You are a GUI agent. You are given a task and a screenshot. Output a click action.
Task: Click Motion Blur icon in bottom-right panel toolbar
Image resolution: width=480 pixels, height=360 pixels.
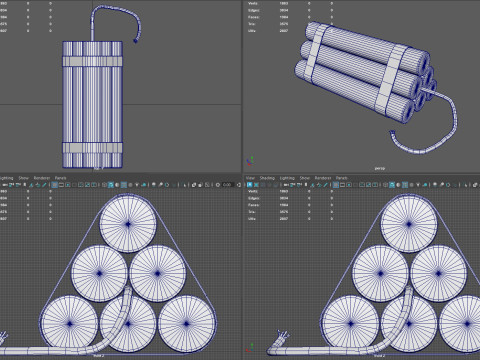[x=441, y=185]
